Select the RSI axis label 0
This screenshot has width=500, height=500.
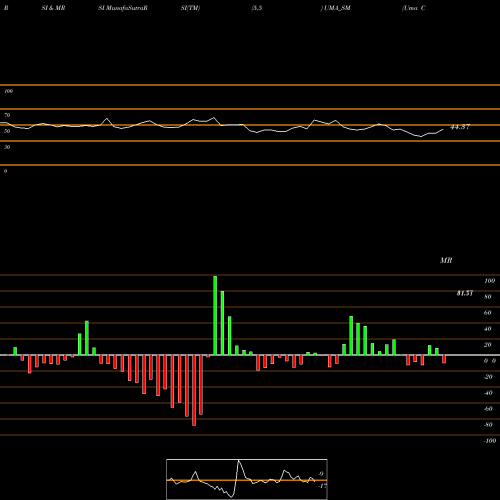[5, 171]
